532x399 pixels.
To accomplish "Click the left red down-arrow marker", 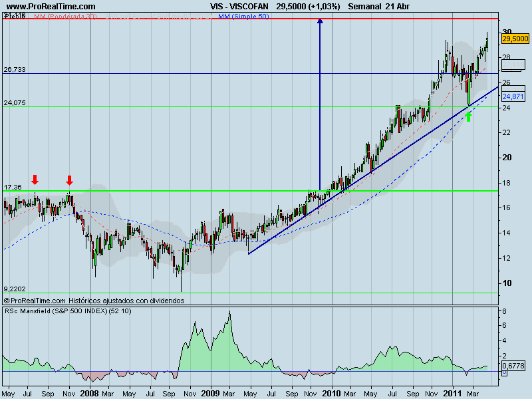I will click(35, 180).
